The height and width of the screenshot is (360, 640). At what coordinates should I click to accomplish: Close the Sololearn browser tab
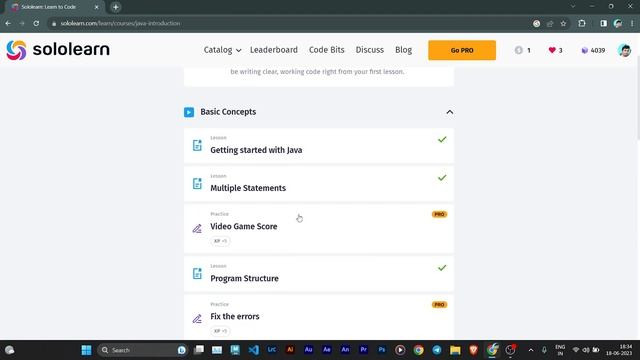tap(96, 7)
